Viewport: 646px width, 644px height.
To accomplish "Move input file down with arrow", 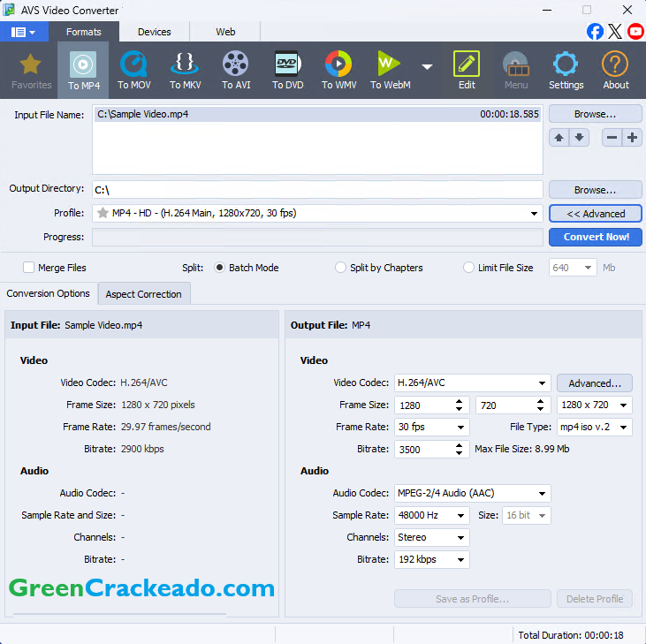I will pyautogui.click(x=579, y=138).
